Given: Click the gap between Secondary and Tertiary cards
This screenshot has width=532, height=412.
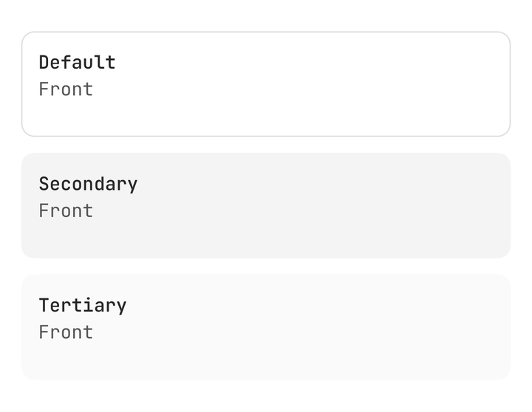Looking at the screenshot, I should tap(266, 267).
